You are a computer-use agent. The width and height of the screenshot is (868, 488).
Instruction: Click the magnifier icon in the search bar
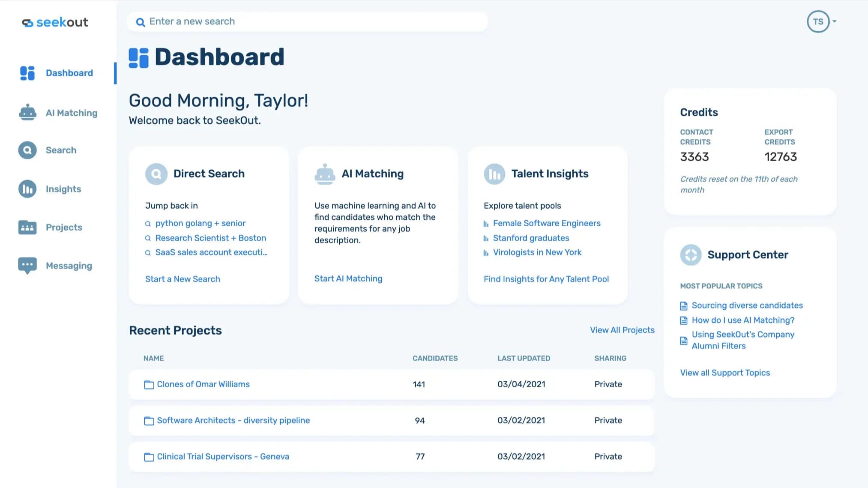[140, 22]
